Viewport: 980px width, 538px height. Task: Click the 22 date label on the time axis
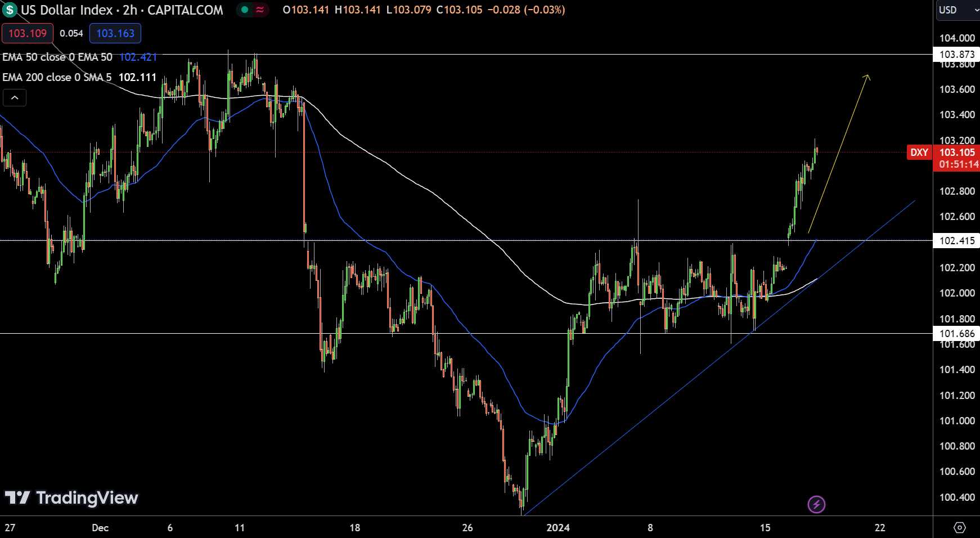coord(880,528)
